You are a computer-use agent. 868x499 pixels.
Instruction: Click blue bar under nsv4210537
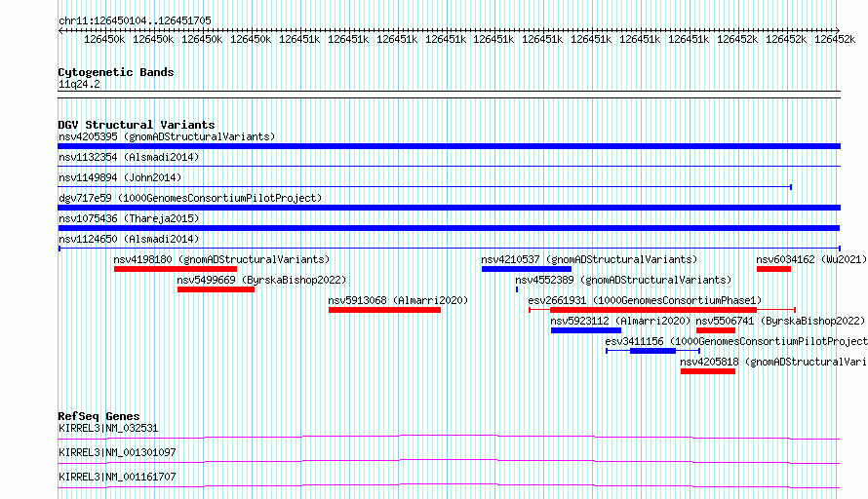pyautogui.click(x=527, y=269)
